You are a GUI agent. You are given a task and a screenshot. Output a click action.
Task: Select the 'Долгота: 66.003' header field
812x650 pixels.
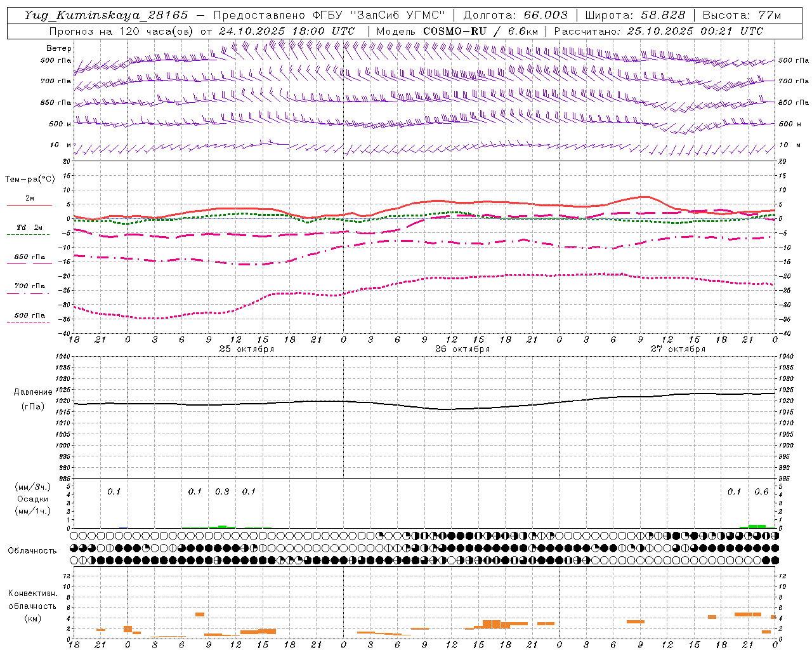coord(515,15)
